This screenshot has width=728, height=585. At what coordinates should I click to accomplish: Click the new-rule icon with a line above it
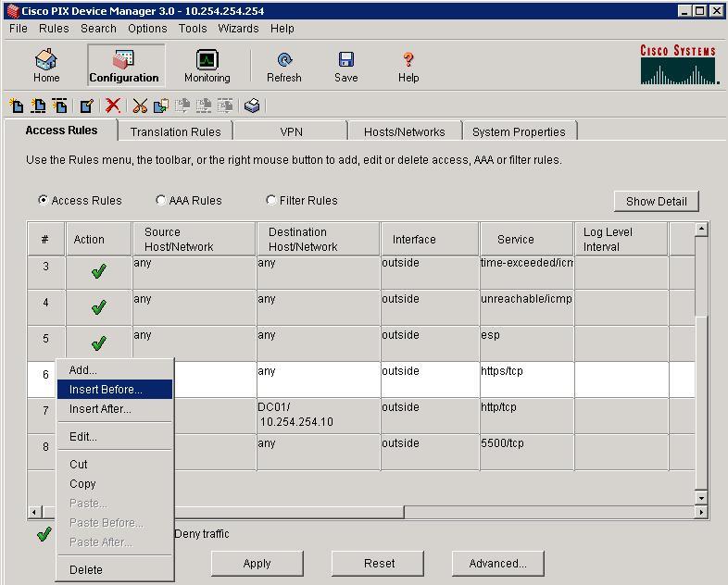click(x=60, y=106)
